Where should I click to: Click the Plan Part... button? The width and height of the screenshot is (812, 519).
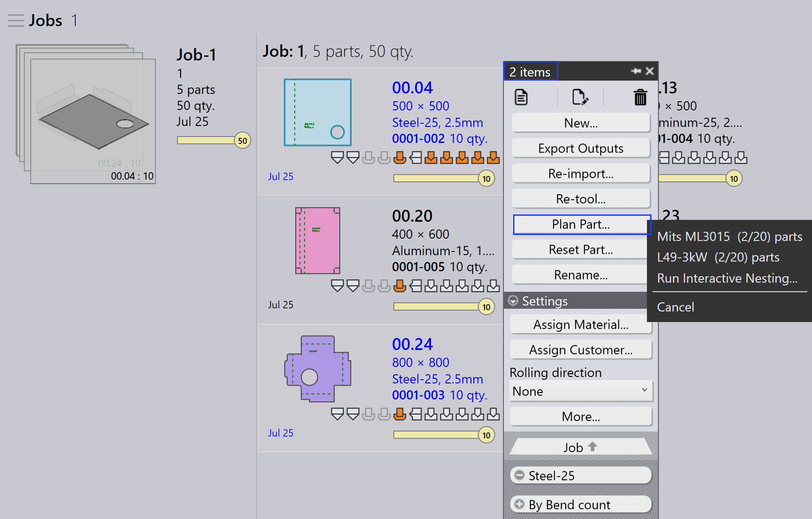point(581,224)
